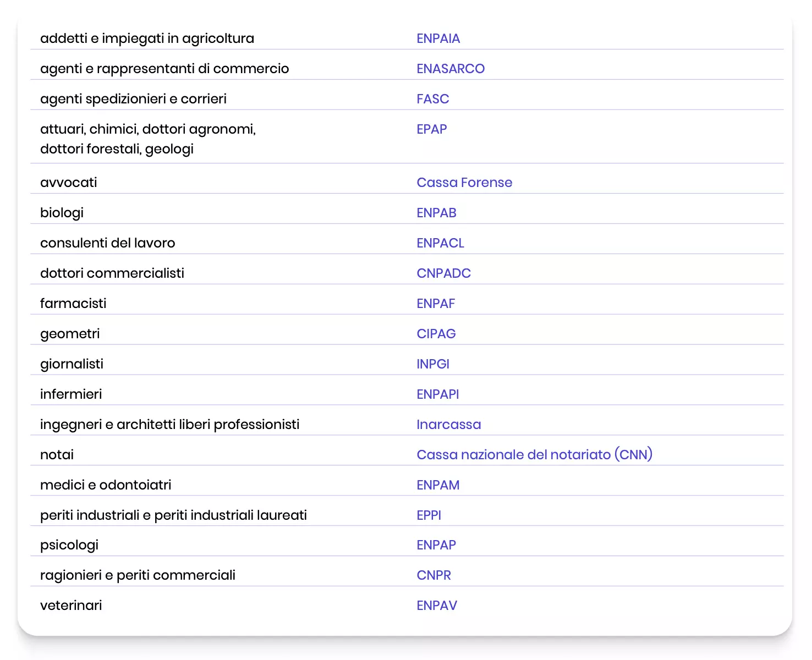Click "agenti e rappresentanti di commercio" cell
812x660 pixels.
click(164, 69)
